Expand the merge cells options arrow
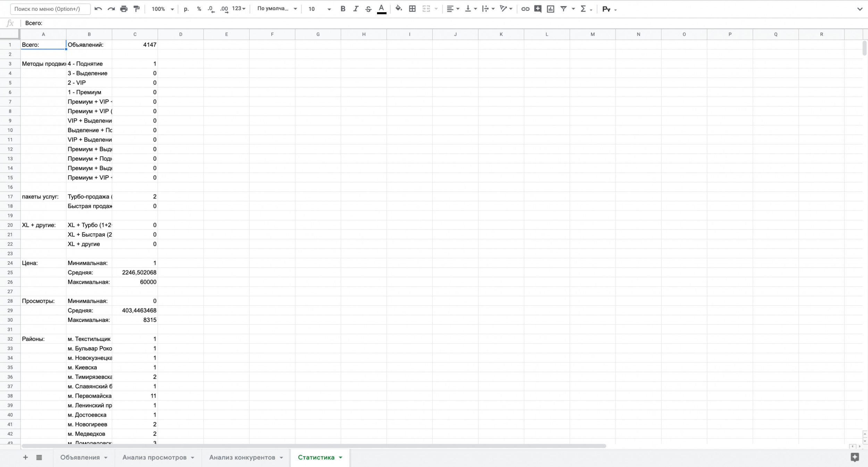The image size is (868, 467). pos(436,9)
